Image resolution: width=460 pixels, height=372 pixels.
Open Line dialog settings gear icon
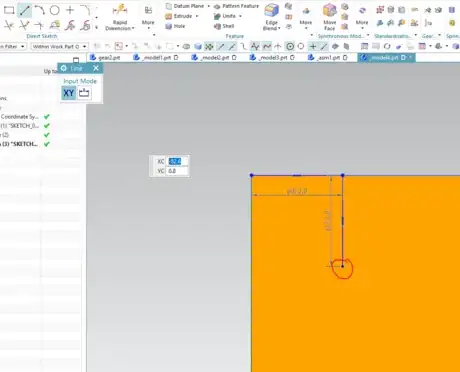tap(64, 68)
